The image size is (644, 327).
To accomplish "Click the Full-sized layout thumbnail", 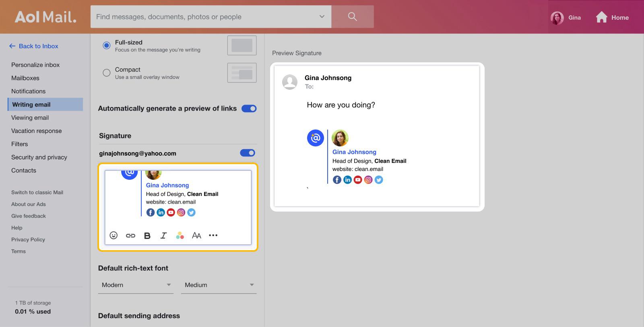I will 242,45.
